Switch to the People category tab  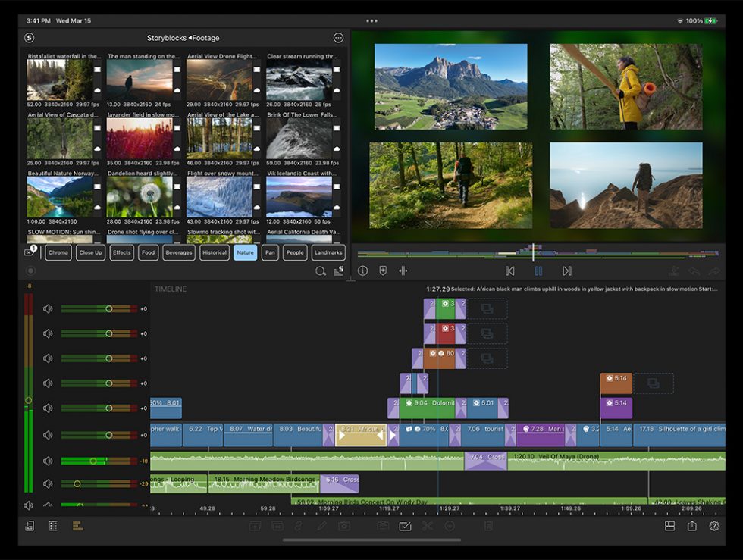[295, 252]
